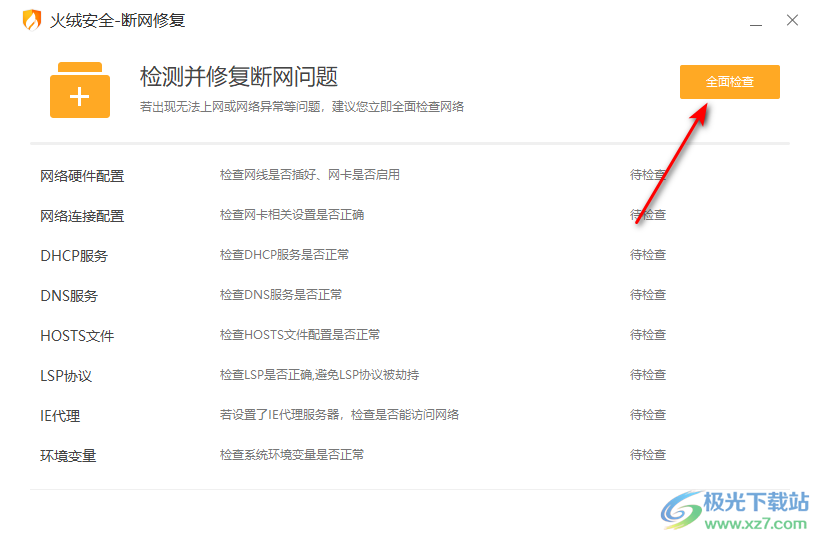Click description 检查网线是否插好、网卡是否启用

[x=310, y=175]
